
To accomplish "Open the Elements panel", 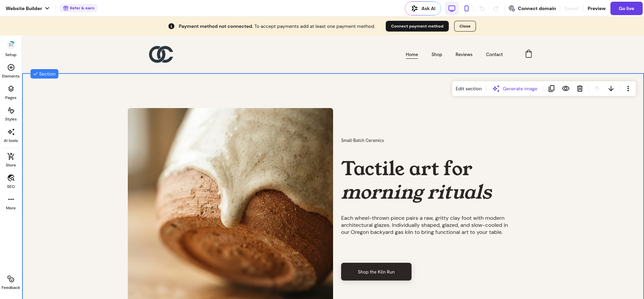I will [11, 71].
